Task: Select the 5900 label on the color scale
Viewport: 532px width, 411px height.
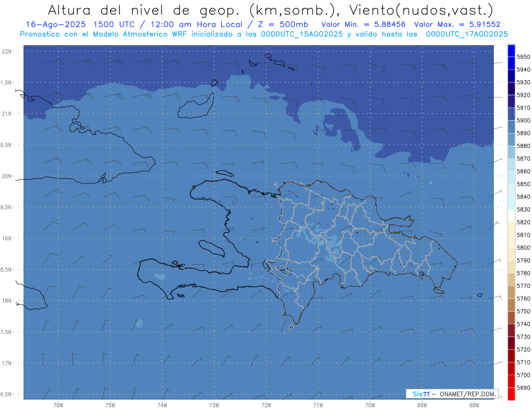Action: tap(523, 121)
